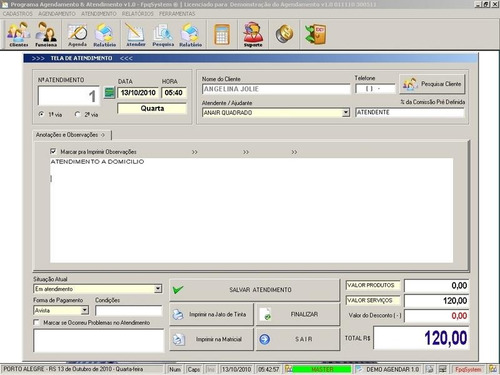This screenshot has width=500, height=375.
Task: Open the Clientes toolbar icon
Action: (x=19, y=34)
